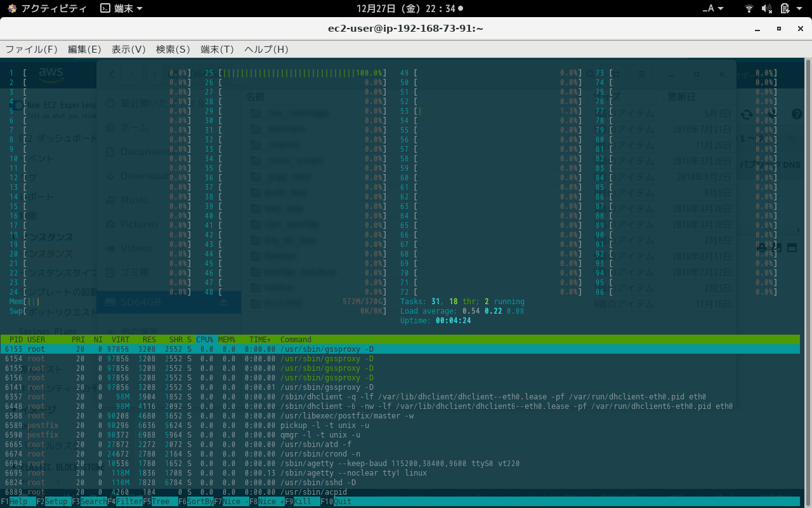Image resolution: width=812 pixels, height=508 pixels.
Task: Sort by Command column header
Action: [x=296, y=340]
